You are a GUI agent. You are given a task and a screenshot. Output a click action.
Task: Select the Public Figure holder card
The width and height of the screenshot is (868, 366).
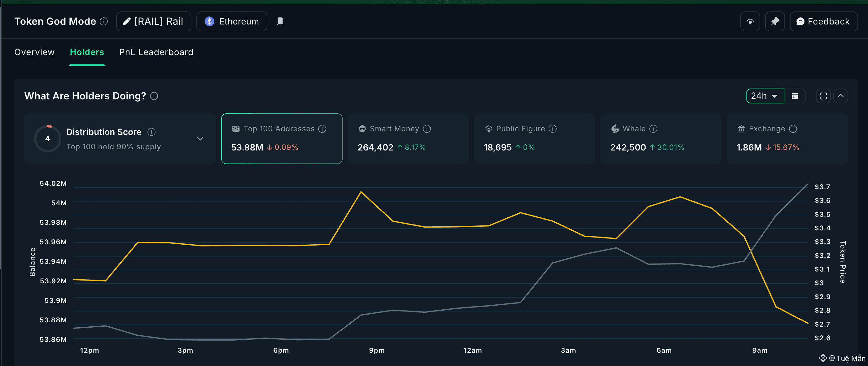tap(534, 138)
